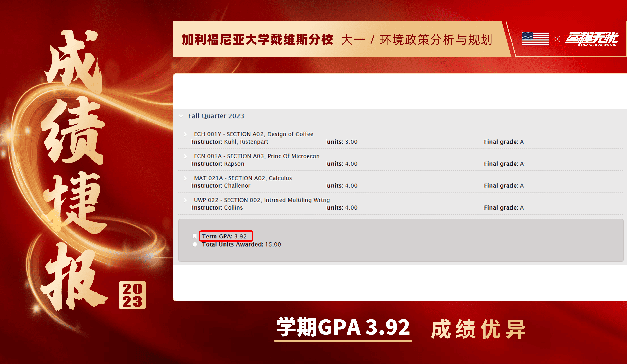Click the badge icon beside Total Units Awarded
The height and width of the screenshot is (364, 627).
tap(195, 244)
